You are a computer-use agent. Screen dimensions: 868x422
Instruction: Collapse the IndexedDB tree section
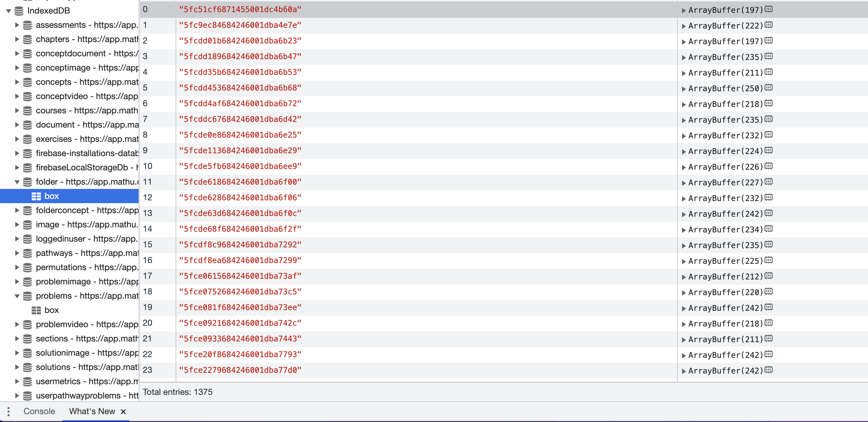pos(9,11)
